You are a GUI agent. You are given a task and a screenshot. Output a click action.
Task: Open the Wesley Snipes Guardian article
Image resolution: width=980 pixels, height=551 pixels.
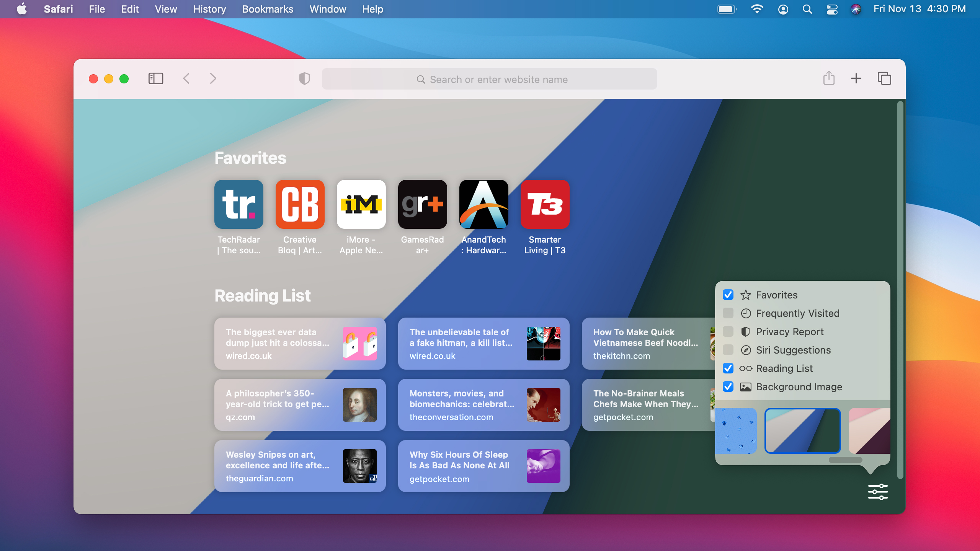300,466
